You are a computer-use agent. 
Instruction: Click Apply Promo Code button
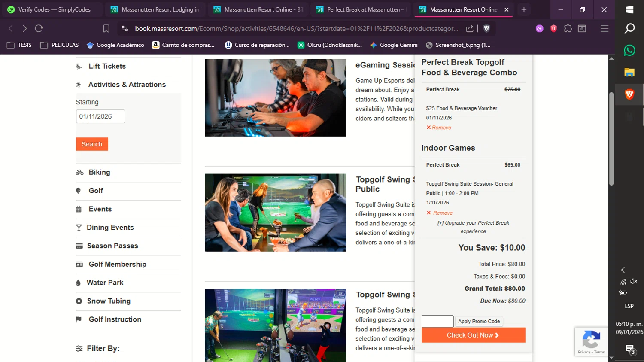pyautogui.click(x=479, y=321)
